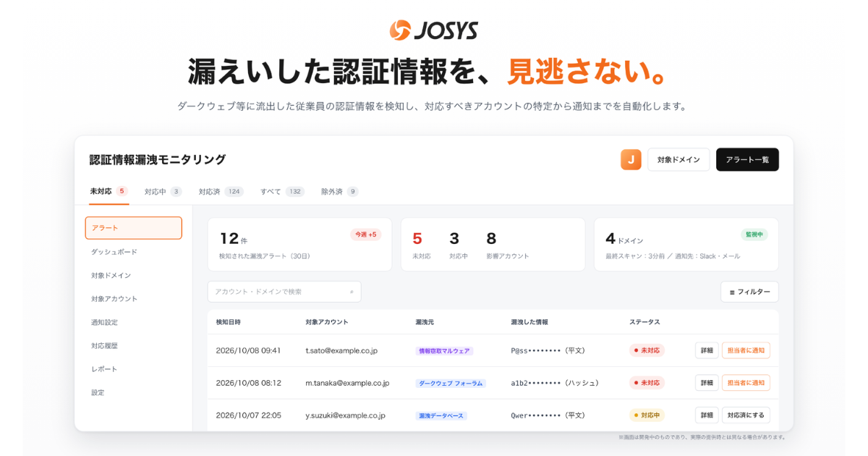Screen dimensions: 868x456
Task: Click the account and domain search field
Action: coord(284,292)
